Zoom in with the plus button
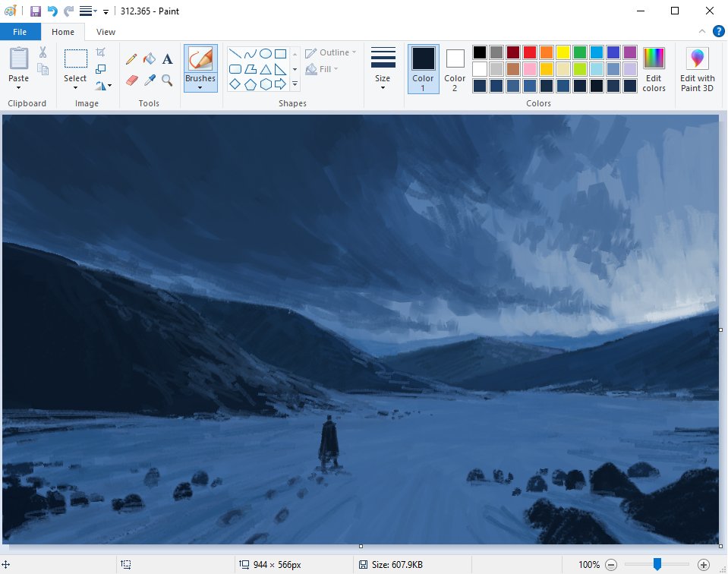 click(704, 565)
